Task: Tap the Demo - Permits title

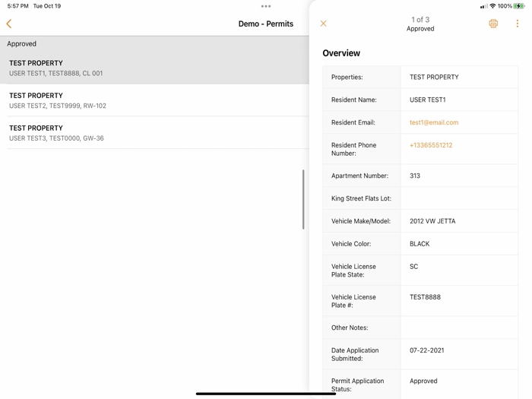Action: (x=266, y=24)
